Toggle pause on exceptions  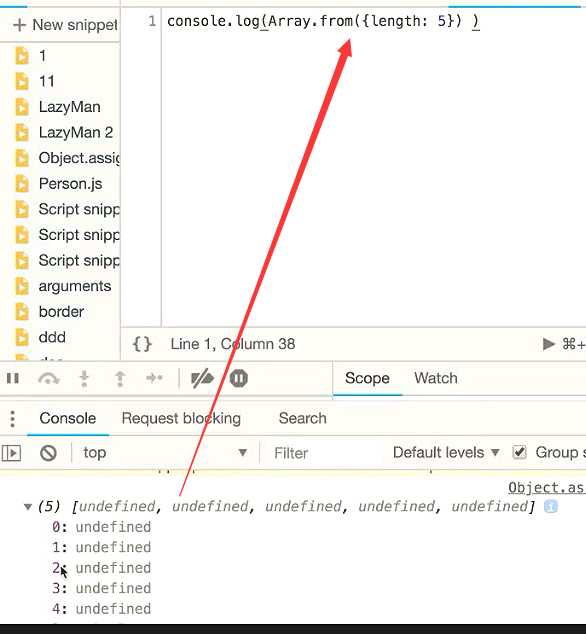click(x=239, y=378)
